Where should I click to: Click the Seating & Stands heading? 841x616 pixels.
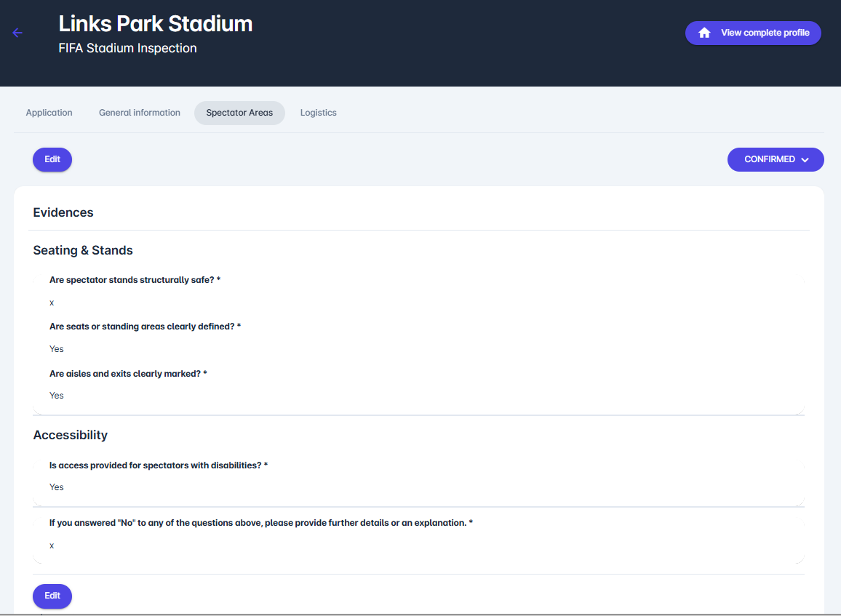(x=83, y=250)
